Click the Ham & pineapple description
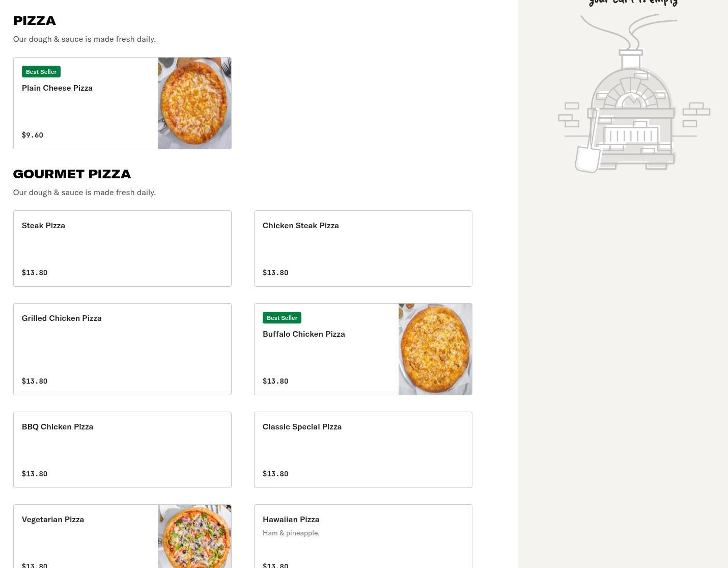This screenshot has width=728, height=568. [x=291, y=533]
